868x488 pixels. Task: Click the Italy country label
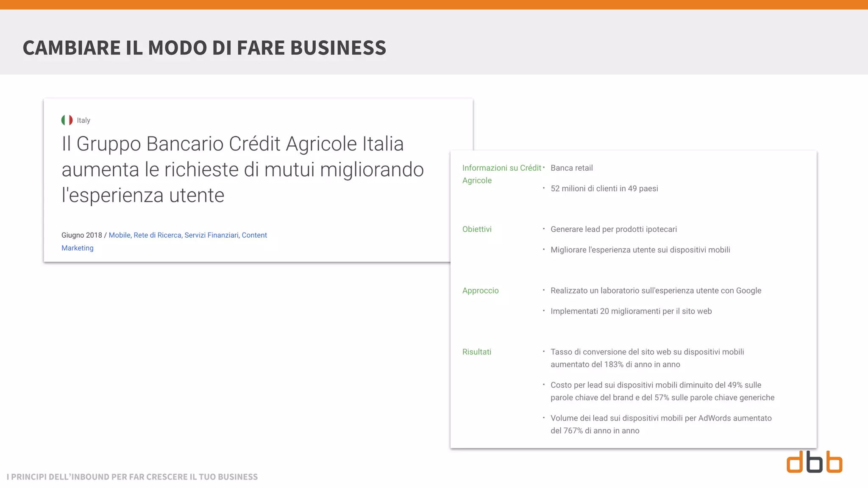83,120
